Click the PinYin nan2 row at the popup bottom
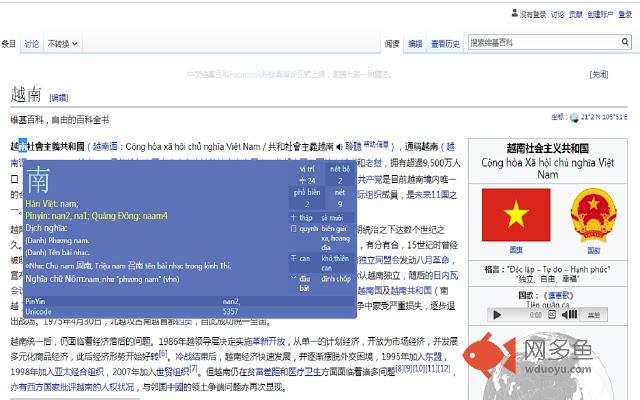Screen dimensions: 640x400 tap(190, 301)
